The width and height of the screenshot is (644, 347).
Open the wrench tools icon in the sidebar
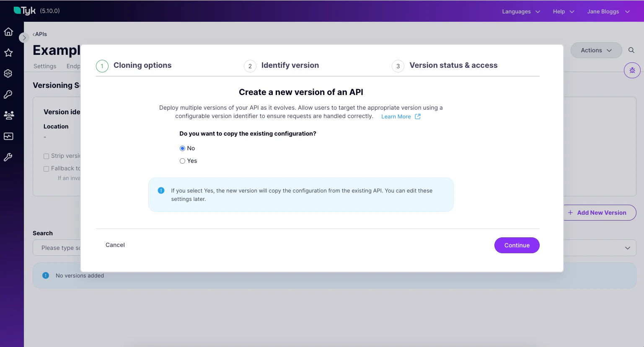(x=8, y=157)
